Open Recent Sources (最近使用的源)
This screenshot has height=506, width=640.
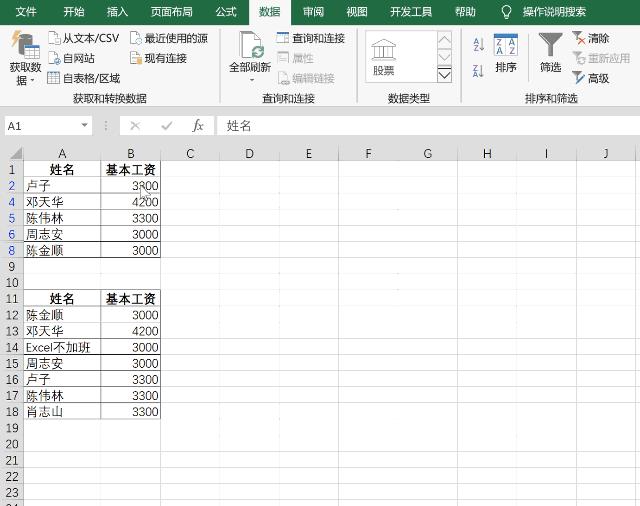coord(169,38)
